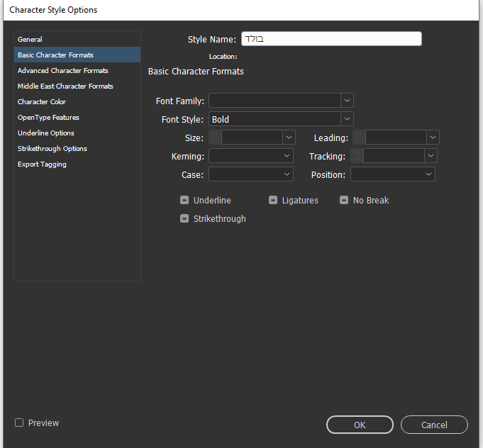483x448 pixels.
Task: Toggle the Ligatures checkbox
Action: point(273,201)
